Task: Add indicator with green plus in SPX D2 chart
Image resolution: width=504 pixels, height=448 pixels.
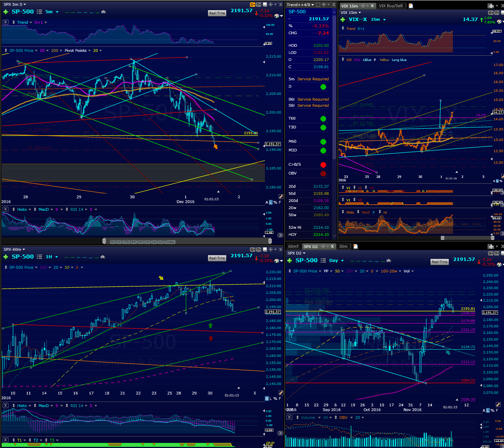Action: 290,261
